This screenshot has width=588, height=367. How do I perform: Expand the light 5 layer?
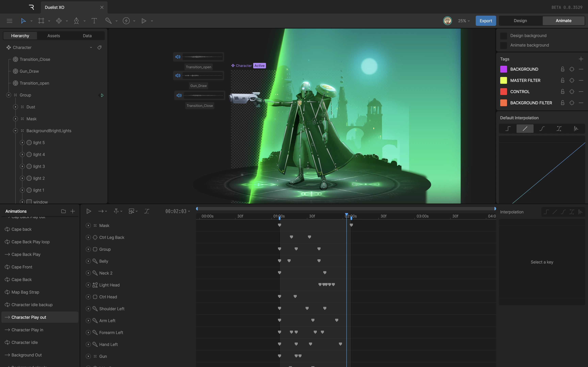click(x=22, y=143)
